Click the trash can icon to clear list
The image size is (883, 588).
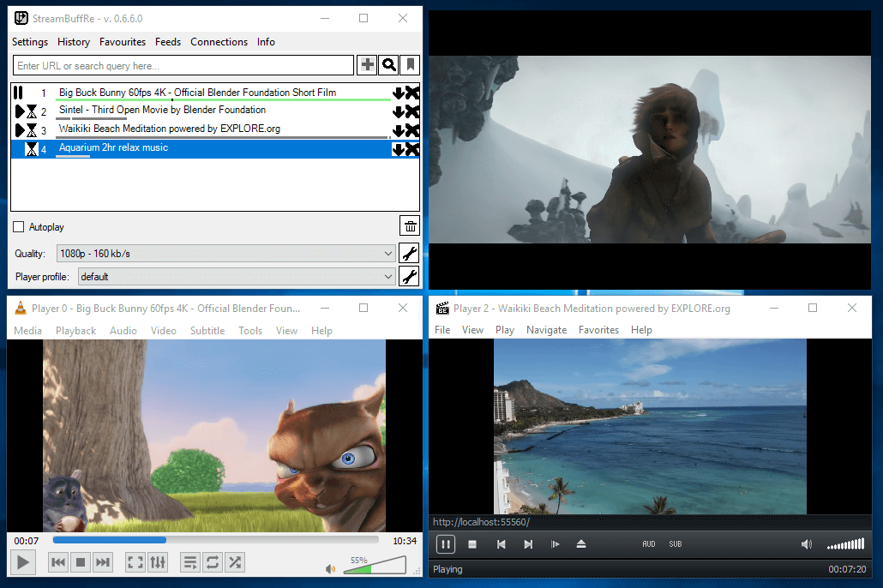tap(410, 226)
